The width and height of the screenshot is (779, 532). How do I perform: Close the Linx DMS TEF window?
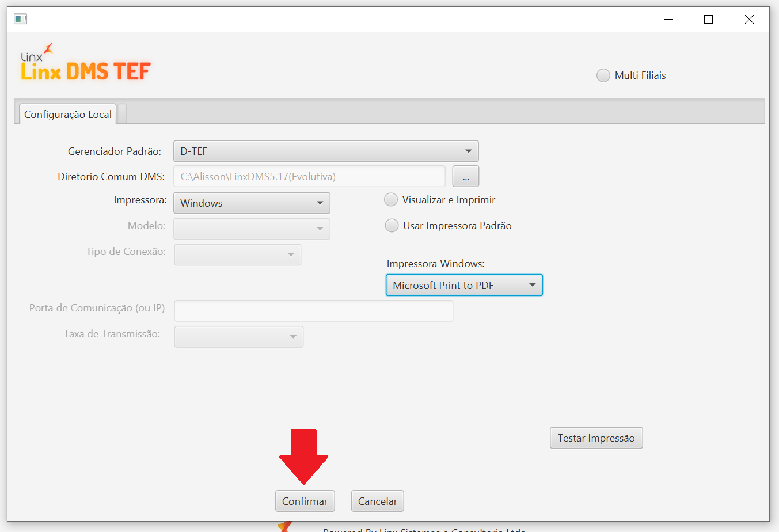(749, 19)
